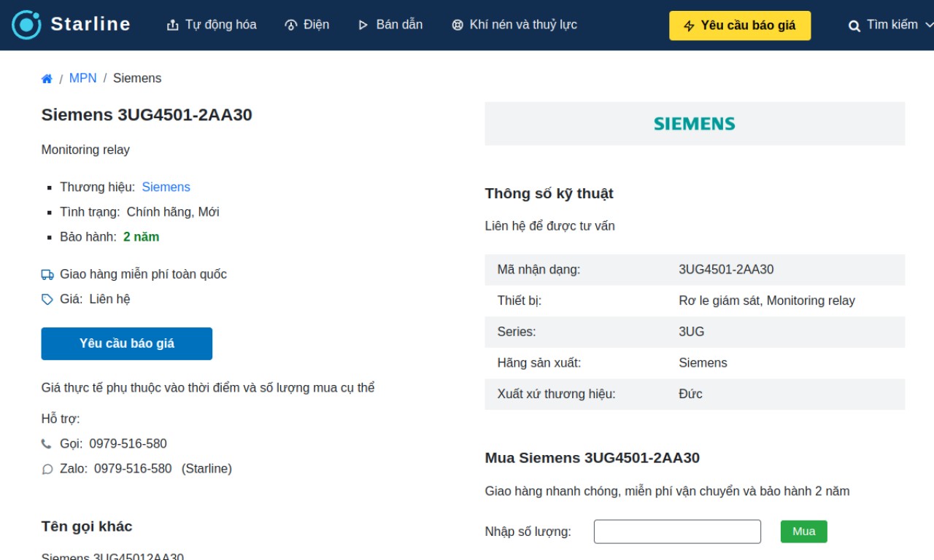
Task: Click the delivery truck icon
Action: click(x=47, y=275)
